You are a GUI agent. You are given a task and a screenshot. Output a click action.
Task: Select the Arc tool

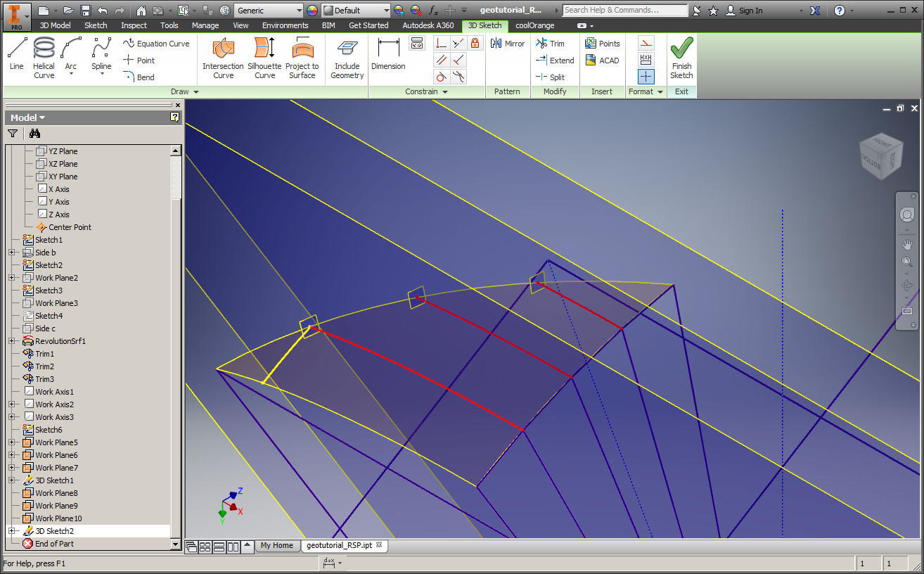click(71, 57)
